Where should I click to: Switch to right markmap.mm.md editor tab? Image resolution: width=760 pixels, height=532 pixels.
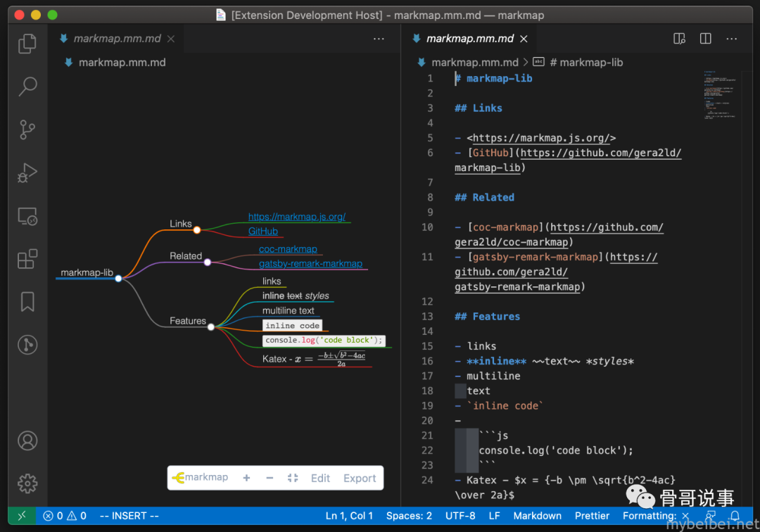click(469, 39)
